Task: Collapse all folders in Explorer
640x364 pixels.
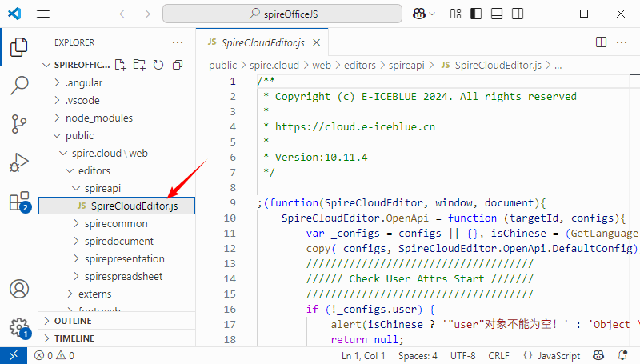Action: coord(178,65)
